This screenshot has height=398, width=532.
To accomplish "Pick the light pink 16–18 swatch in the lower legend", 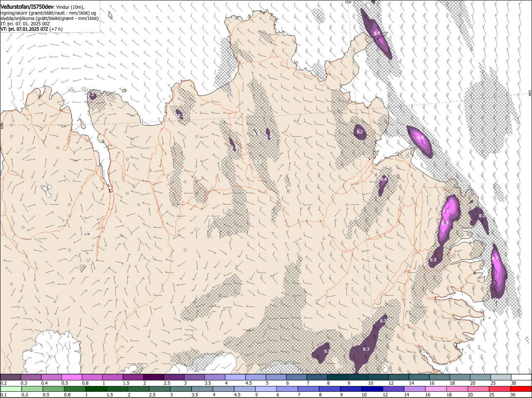I will click(x=436, y=389).
